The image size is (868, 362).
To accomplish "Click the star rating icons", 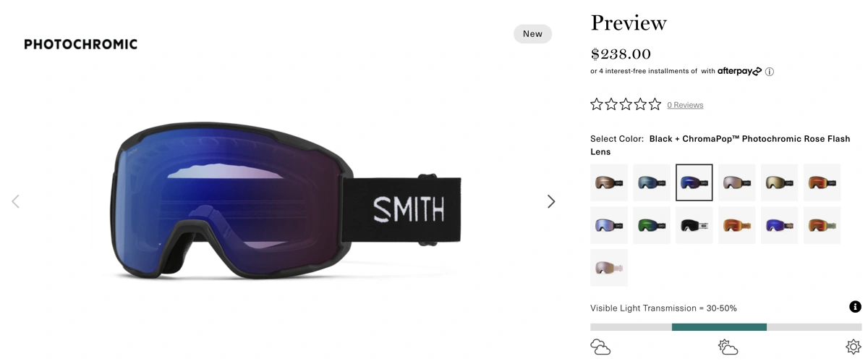I will (626, 104).
